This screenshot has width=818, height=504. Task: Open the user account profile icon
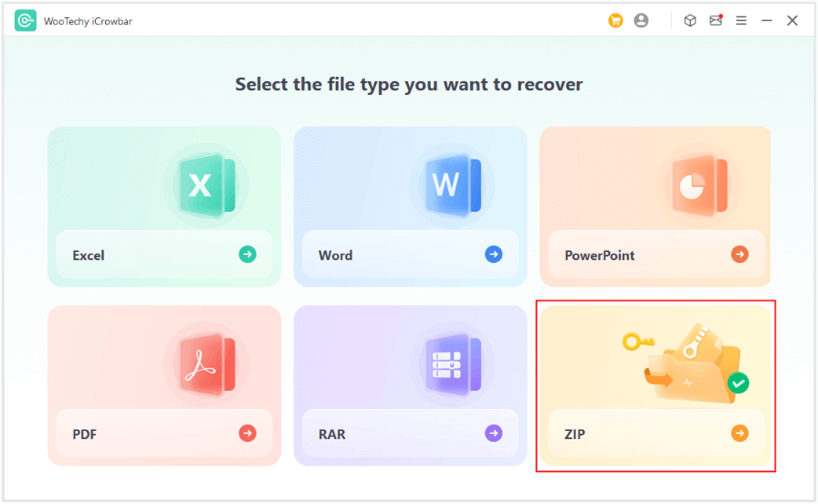641,20
